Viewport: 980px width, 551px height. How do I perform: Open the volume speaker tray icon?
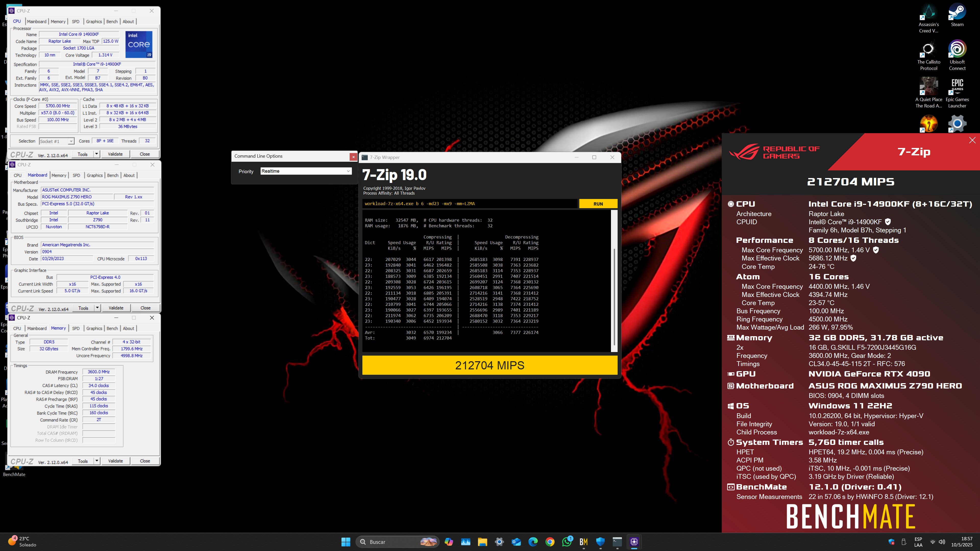tap(942, 542)
